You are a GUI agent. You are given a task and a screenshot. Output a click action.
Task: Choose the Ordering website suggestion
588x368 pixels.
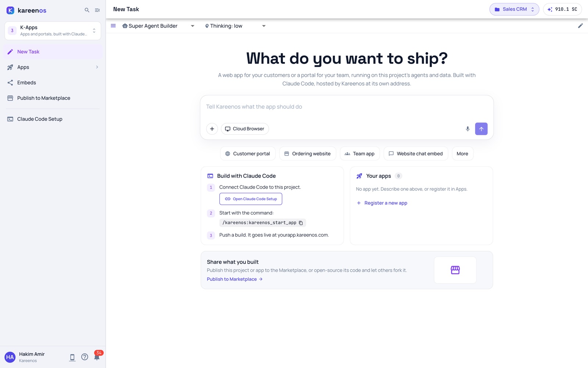(x=308, y=153)
